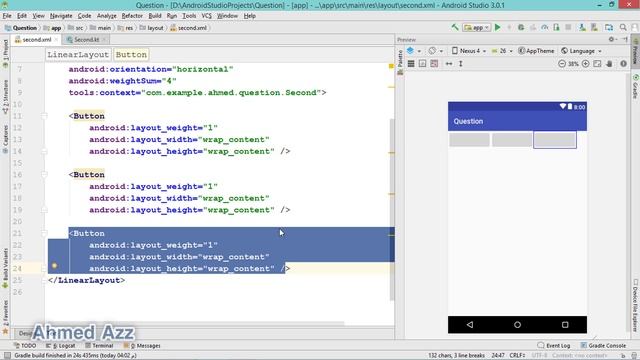Open the Refactor menu

point(132,16)
